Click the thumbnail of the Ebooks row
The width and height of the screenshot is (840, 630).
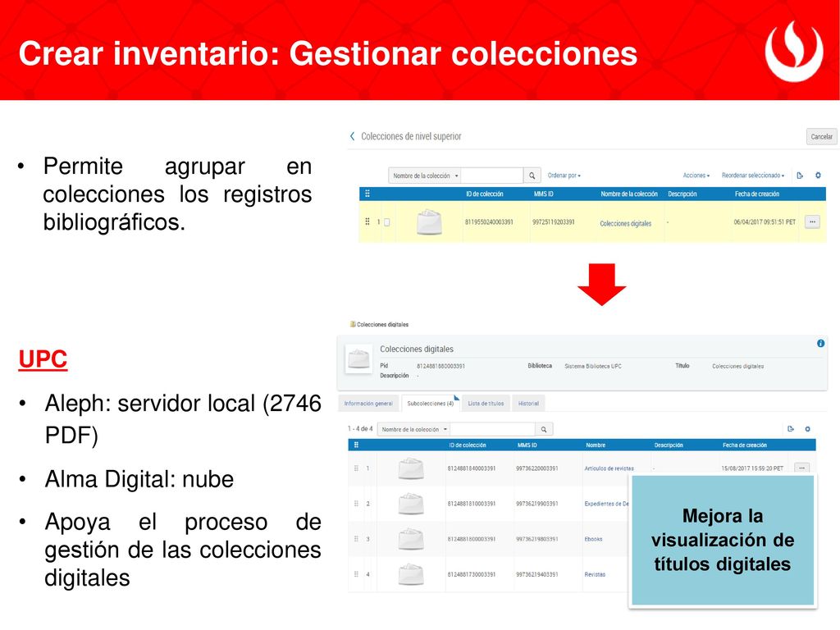click(x=411, y=539)
